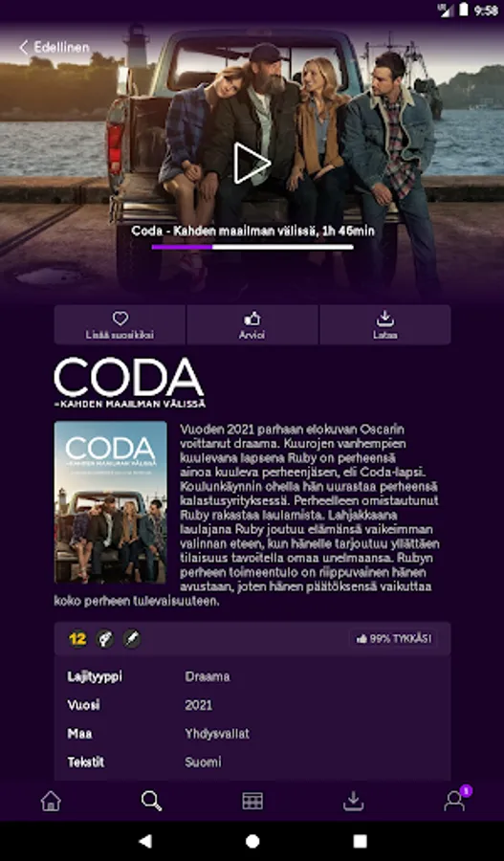Click the playback progress bar
Screen dimensions: 504x861
(252, 247)
